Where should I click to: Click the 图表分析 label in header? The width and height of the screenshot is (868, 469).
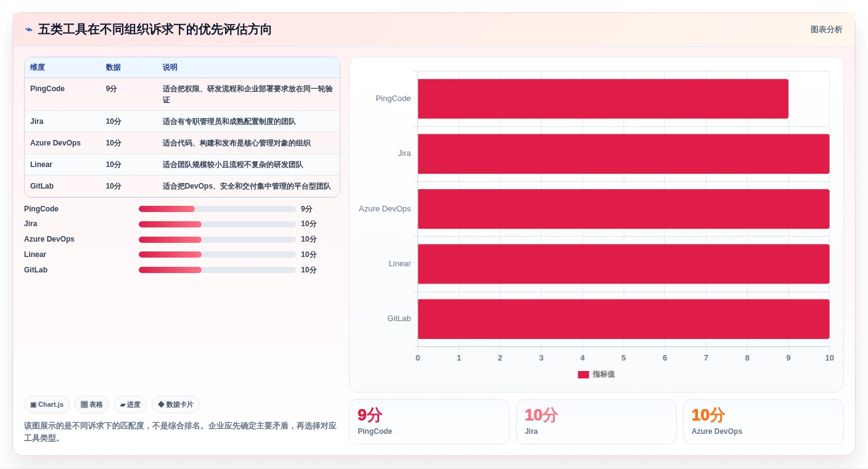[826, 30]
